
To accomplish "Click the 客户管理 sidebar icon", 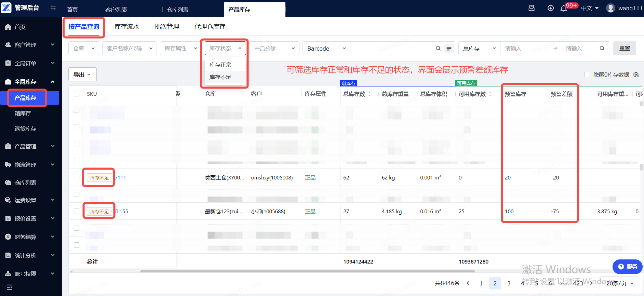I will [x=8, y=45].
